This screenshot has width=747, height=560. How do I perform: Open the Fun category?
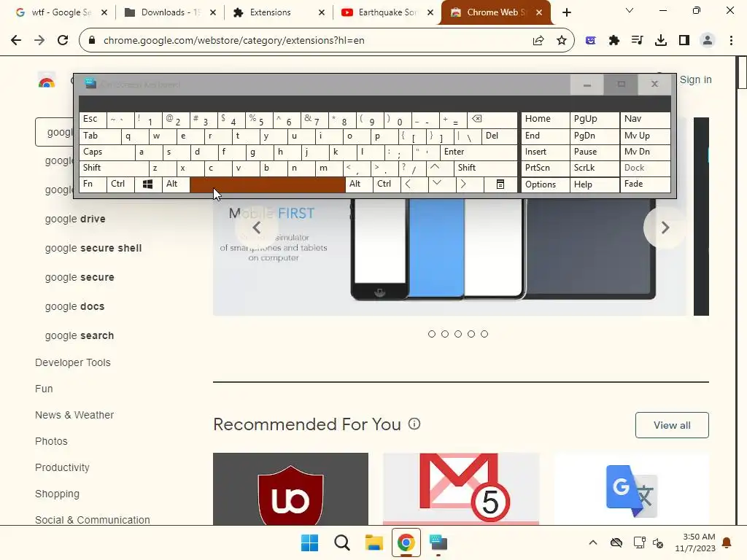[x=44, y=389]
